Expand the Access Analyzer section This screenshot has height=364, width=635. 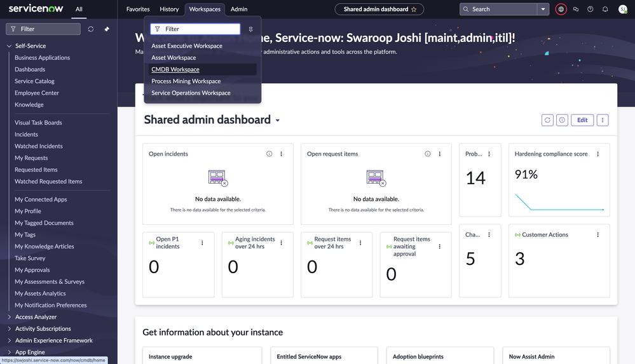coord(9,317)
